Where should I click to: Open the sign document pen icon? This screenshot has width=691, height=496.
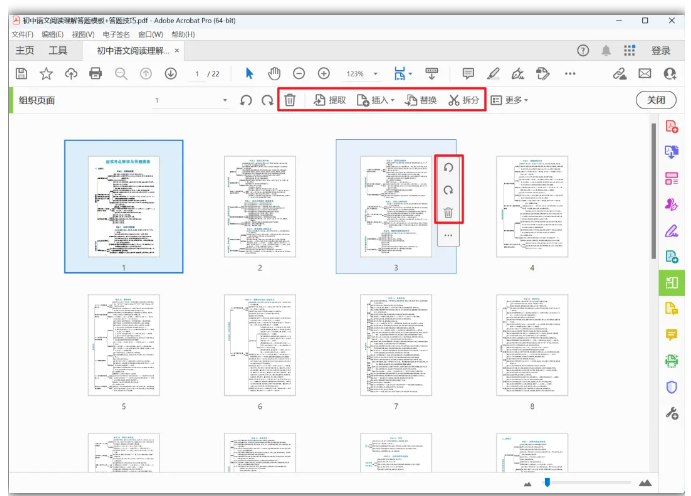tap(518, 74)
